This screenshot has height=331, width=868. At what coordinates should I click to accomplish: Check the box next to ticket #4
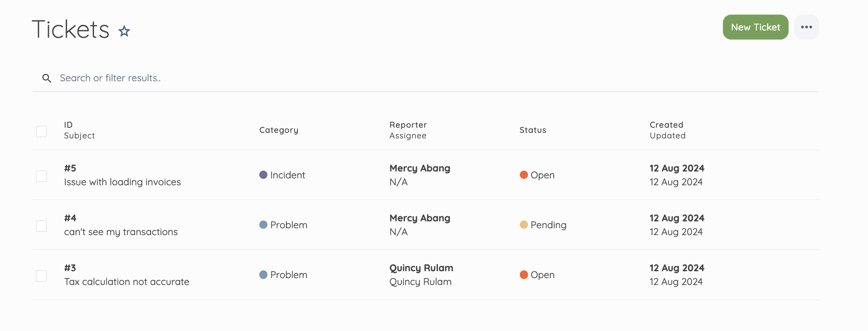41,225
